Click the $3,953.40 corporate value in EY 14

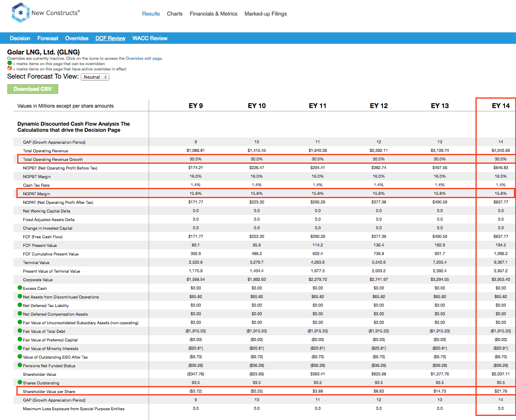pos(501,279)
